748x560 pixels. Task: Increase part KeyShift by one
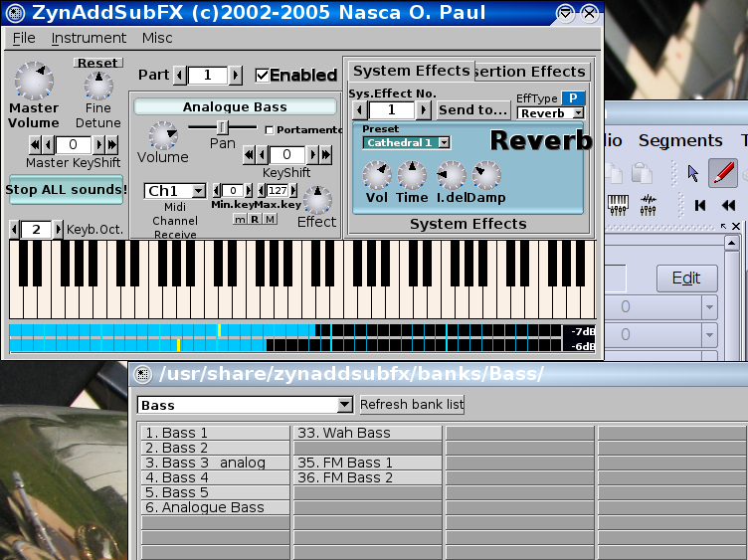click(x=312, y=154)
